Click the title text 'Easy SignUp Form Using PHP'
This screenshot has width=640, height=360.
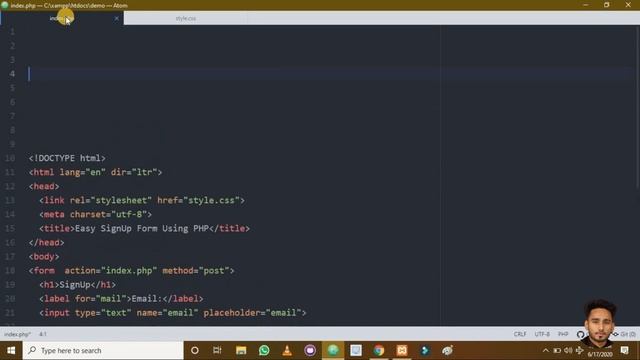point(142,229)
